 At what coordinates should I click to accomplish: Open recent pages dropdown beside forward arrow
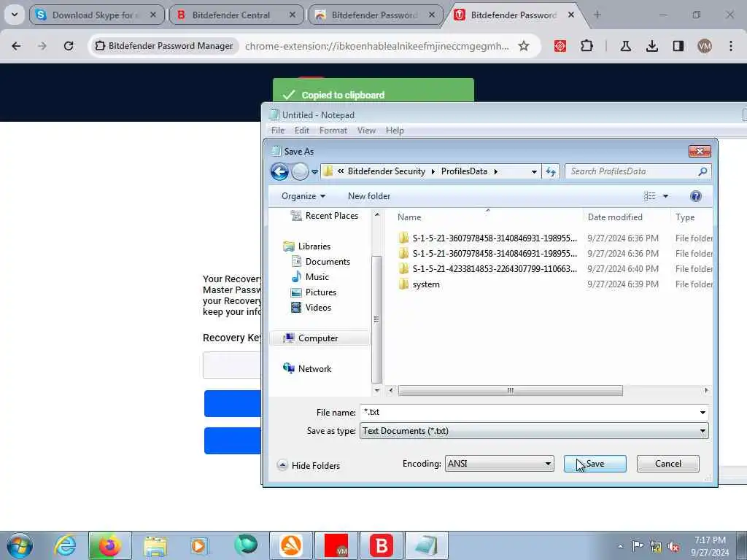(x=314, y=172)
